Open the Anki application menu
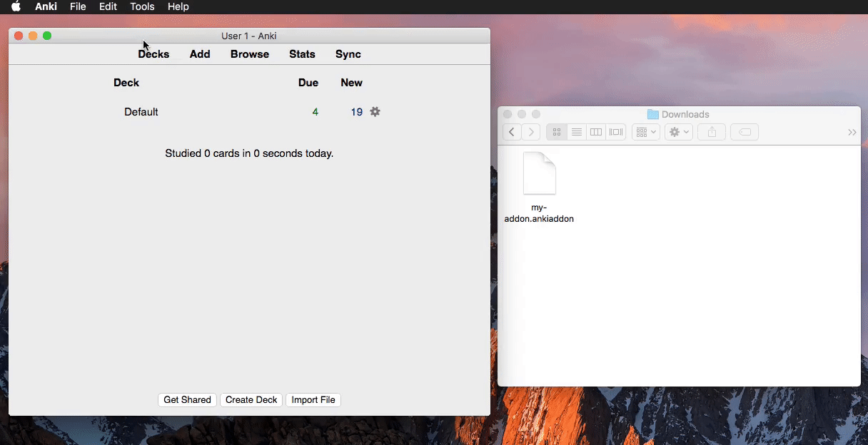The image size is (868, 445). pos(46,6)
